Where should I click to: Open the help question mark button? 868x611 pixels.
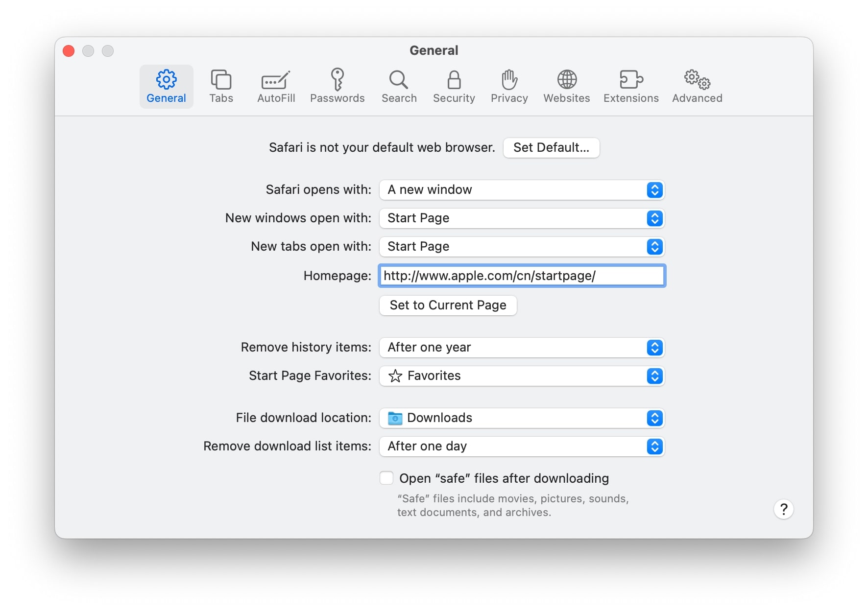tap(783, 509)
